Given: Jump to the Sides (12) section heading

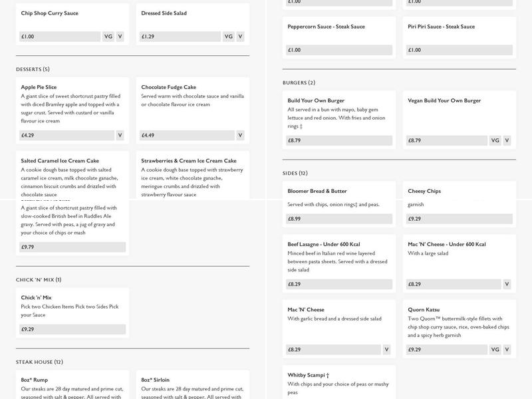Looking at the screenshot, I should click(295, 173).
